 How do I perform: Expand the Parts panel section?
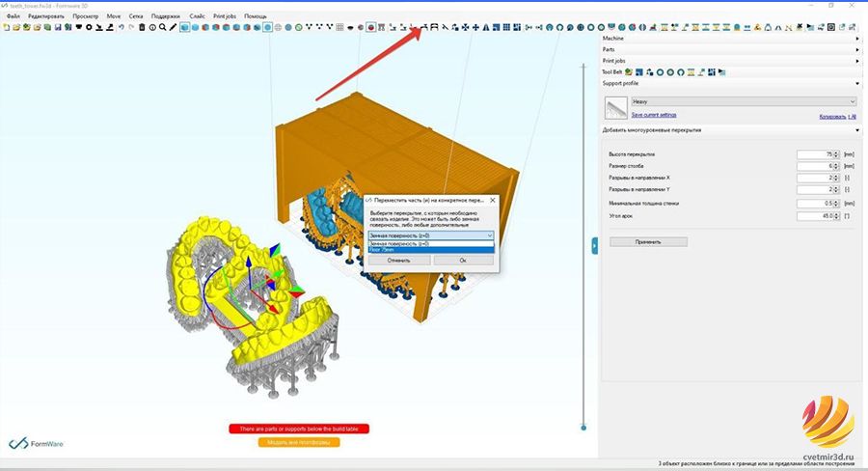[x=731, y=49]
